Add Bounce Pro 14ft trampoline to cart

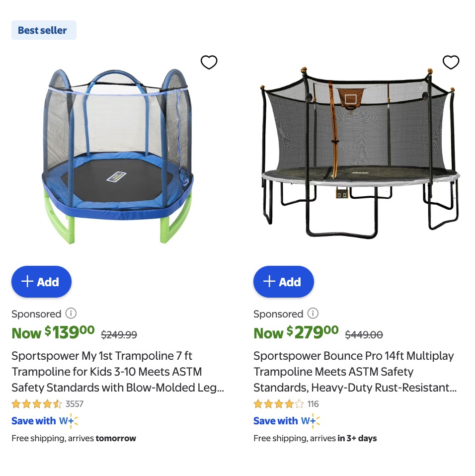284,282
